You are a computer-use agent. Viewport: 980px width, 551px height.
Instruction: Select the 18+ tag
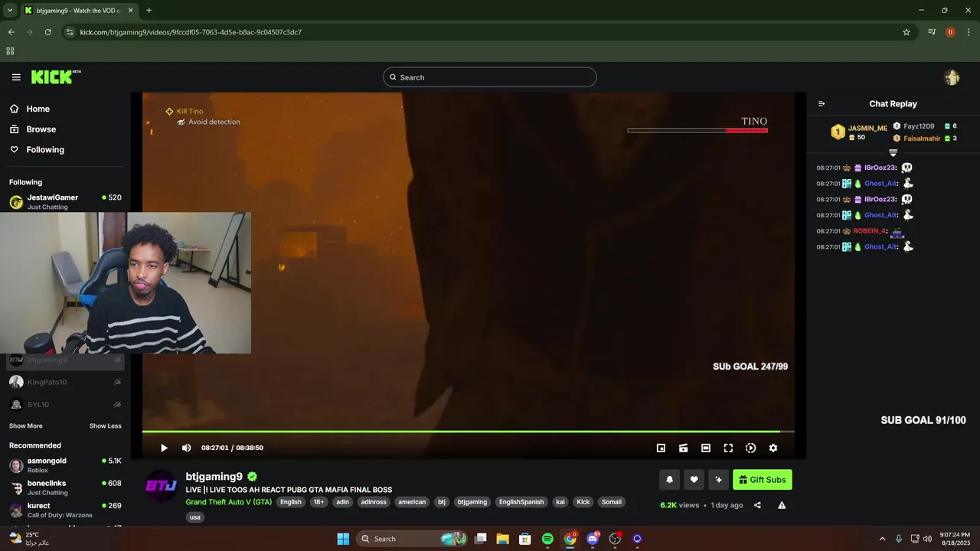pos(318,502)
